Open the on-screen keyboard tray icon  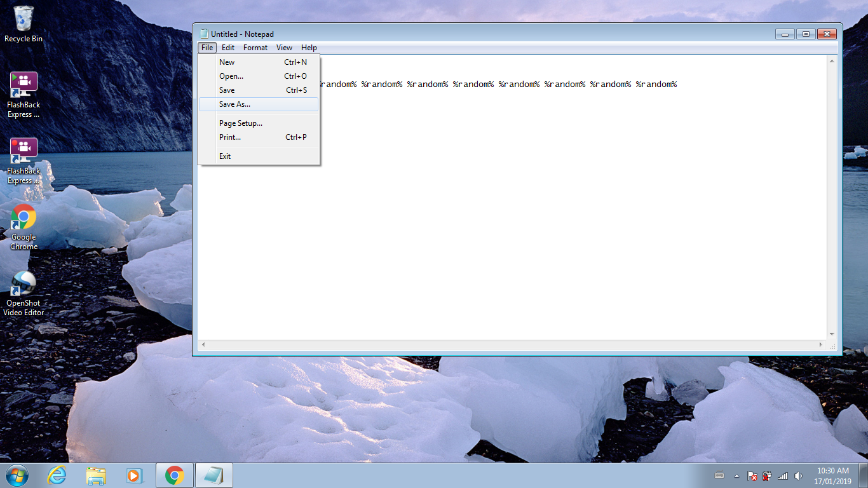[719, 475]
